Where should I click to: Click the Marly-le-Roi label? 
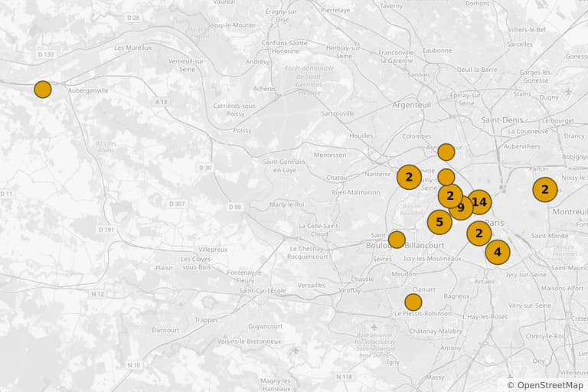(x=287, y=205)
